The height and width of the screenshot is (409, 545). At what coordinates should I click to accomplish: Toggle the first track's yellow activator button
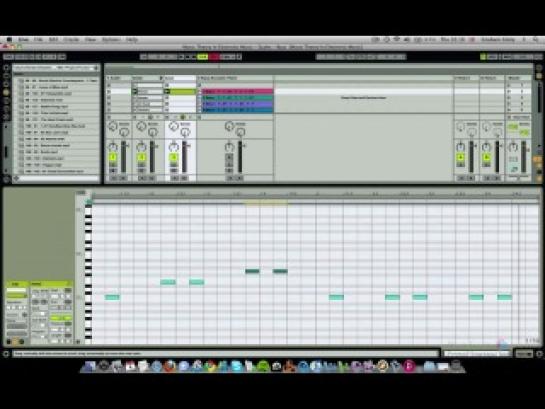coord(113,158)
